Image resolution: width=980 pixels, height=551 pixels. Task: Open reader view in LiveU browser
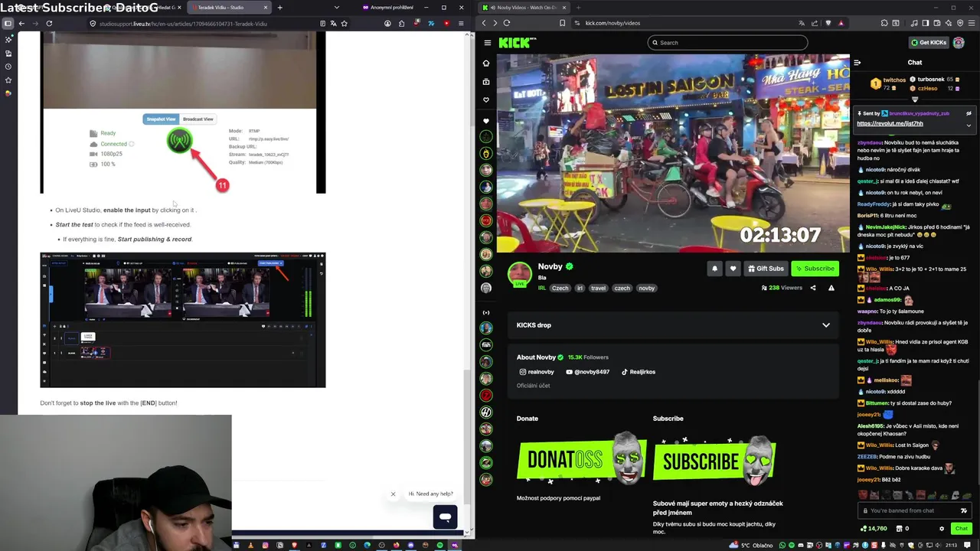click(322, 24)
